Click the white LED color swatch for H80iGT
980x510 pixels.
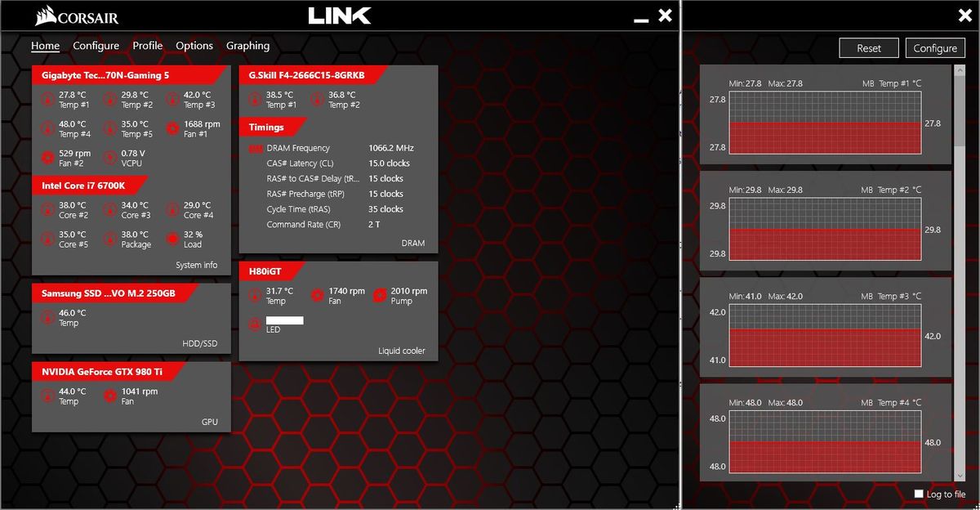(x=286, y=320)
